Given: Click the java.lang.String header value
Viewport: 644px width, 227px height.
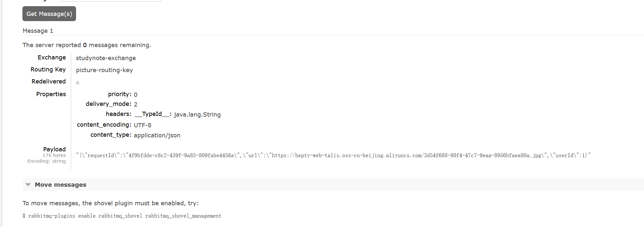Looking at the screenshot, I should tap(197, 115).
